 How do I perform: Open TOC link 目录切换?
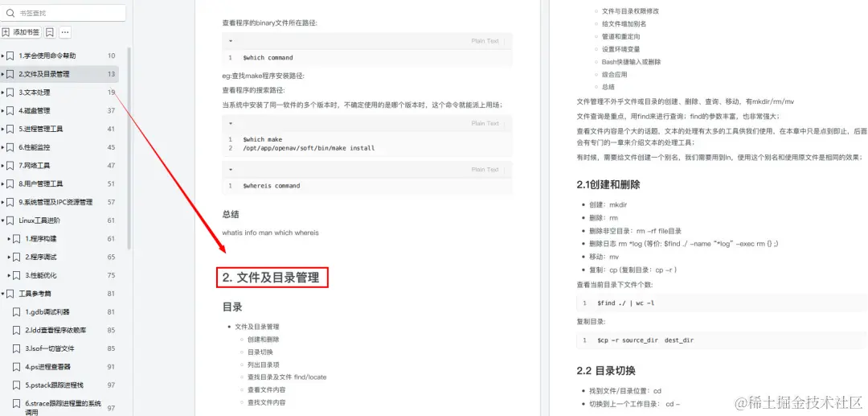(260, 352)
